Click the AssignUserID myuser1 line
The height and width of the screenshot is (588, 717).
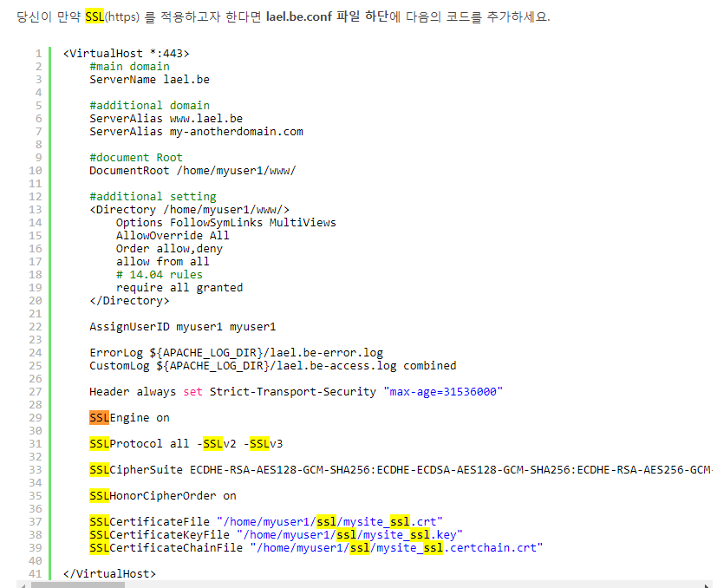point(182,327)
